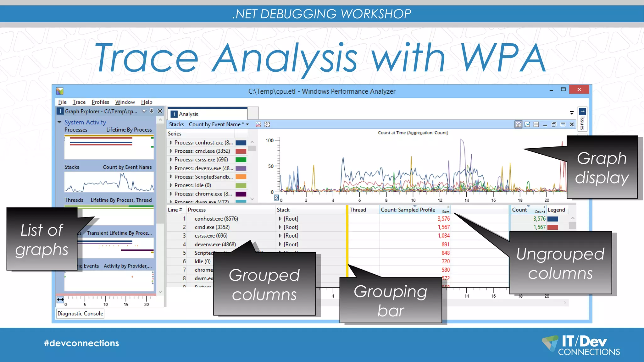Maximize the Stacks graph panel

[x=563, y=124]
